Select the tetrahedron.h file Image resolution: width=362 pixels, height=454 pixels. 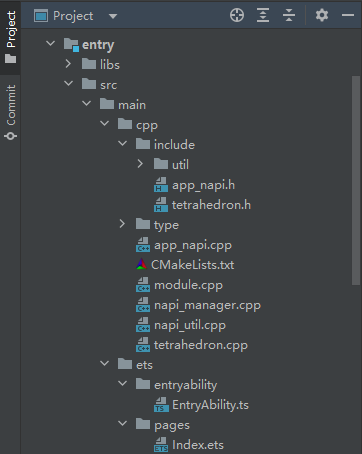(211, 204)
